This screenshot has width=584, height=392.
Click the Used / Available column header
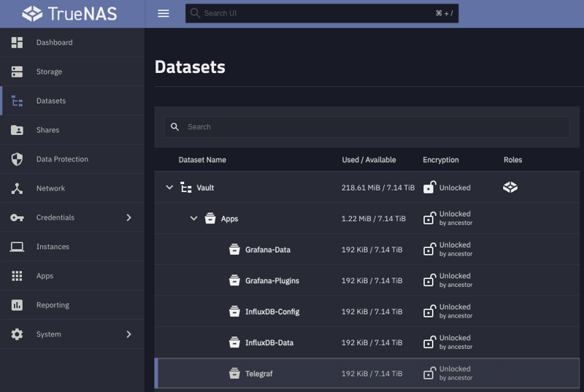pyautogui.click(x=369, y=160)
